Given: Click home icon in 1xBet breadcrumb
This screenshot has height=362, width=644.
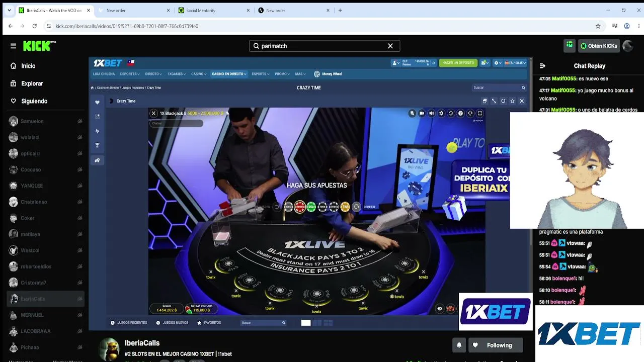Looking at the screenshot, I should click(x=92, y=88).
